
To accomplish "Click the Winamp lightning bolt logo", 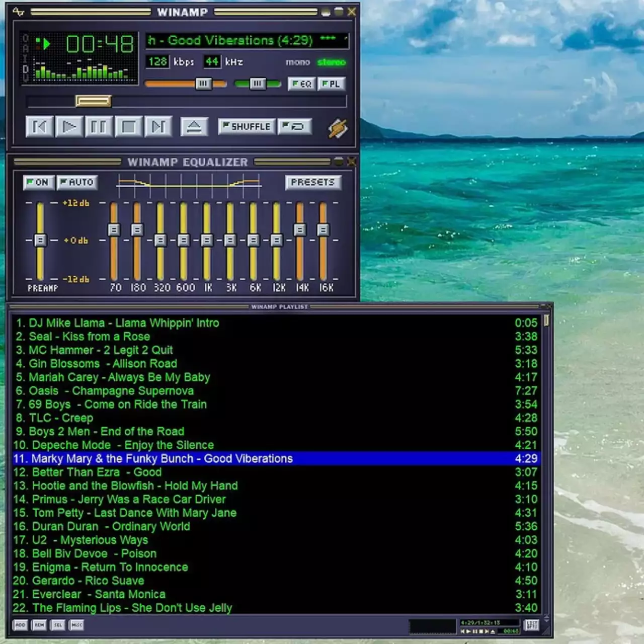I will (338, 128).
